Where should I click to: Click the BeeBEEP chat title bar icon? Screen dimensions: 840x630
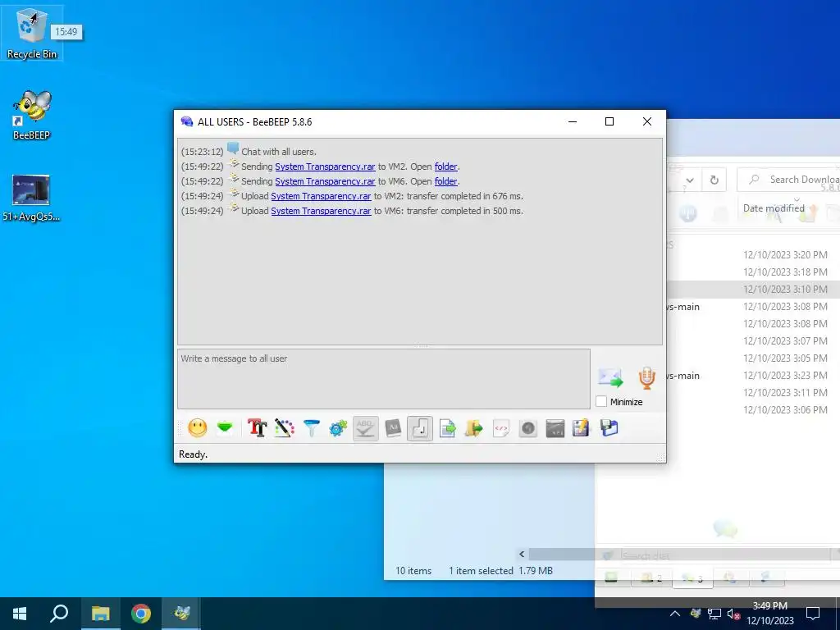tap(187, 121)
